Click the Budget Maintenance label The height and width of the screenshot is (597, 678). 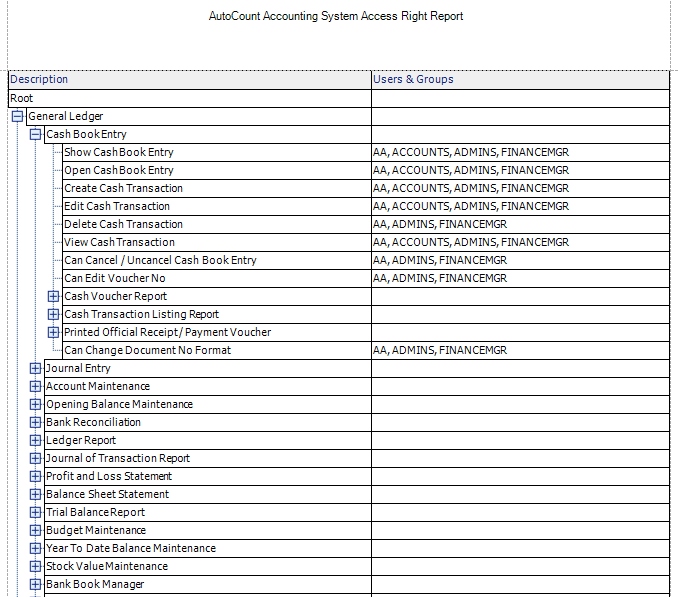tap(96, 530)
